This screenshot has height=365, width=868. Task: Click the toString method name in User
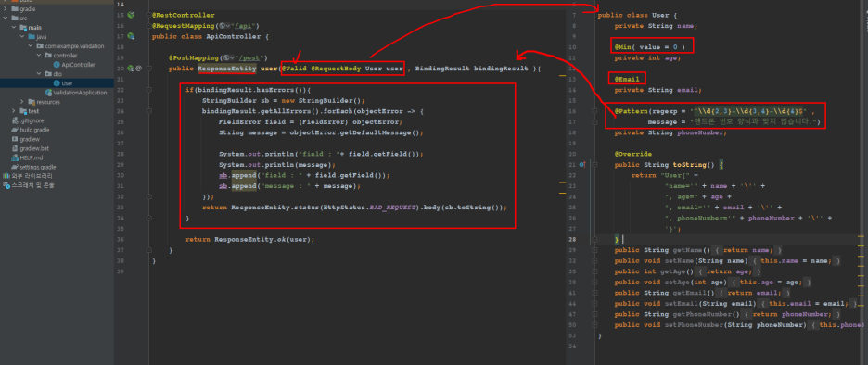click(x=689, y=165)
